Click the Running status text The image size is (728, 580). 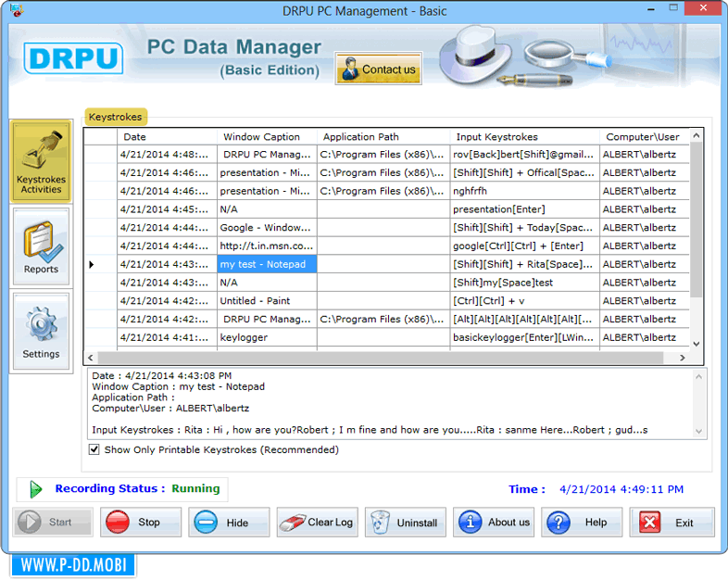tap(195, 488)
